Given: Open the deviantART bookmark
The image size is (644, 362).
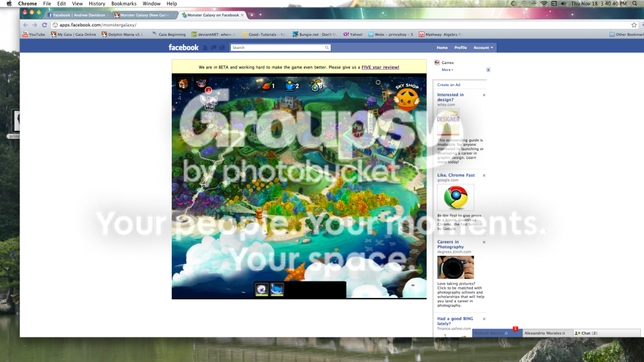Looking at the screenshot, I should click(214, 35).
